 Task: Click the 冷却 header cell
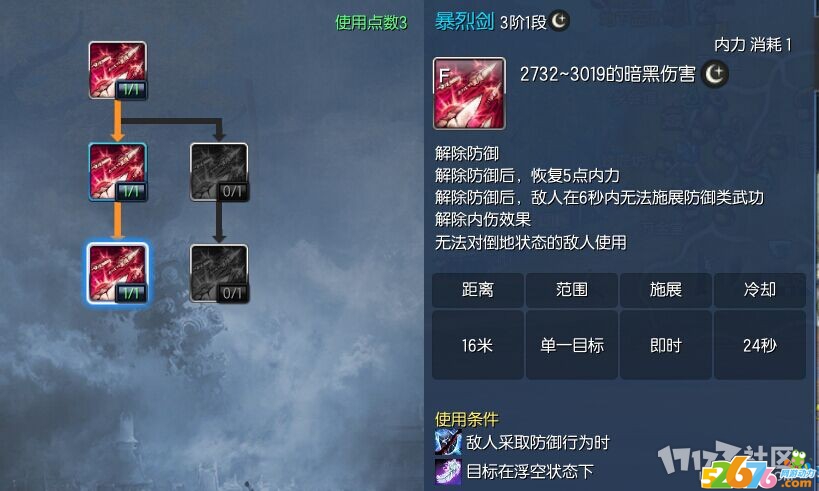point(760,290)
